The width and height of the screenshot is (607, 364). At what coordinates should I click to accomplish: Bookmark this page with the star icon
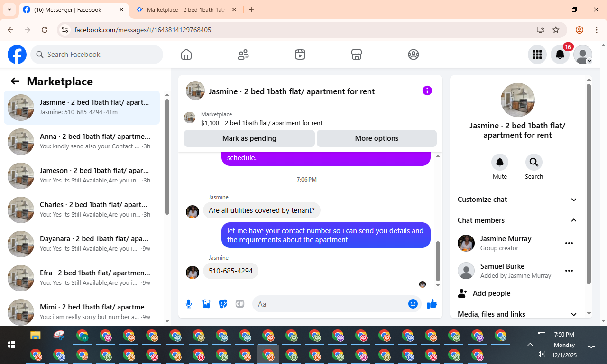coord(556,30)
